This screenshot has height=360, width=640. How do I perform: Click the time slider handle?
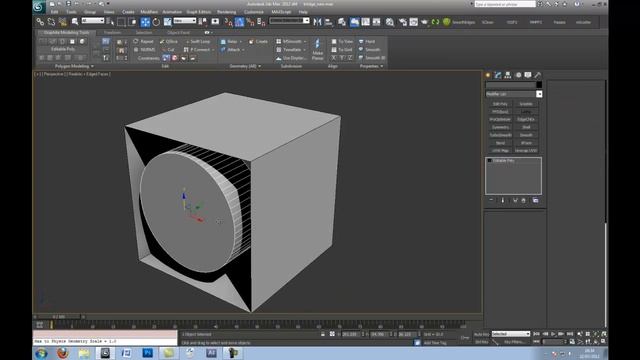pyautogui.click(x=60, y=317)
